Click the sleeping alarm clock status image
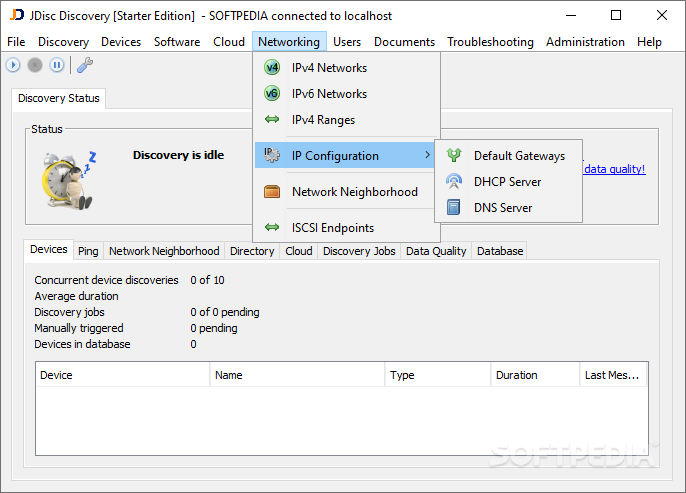 coord(69,180)
